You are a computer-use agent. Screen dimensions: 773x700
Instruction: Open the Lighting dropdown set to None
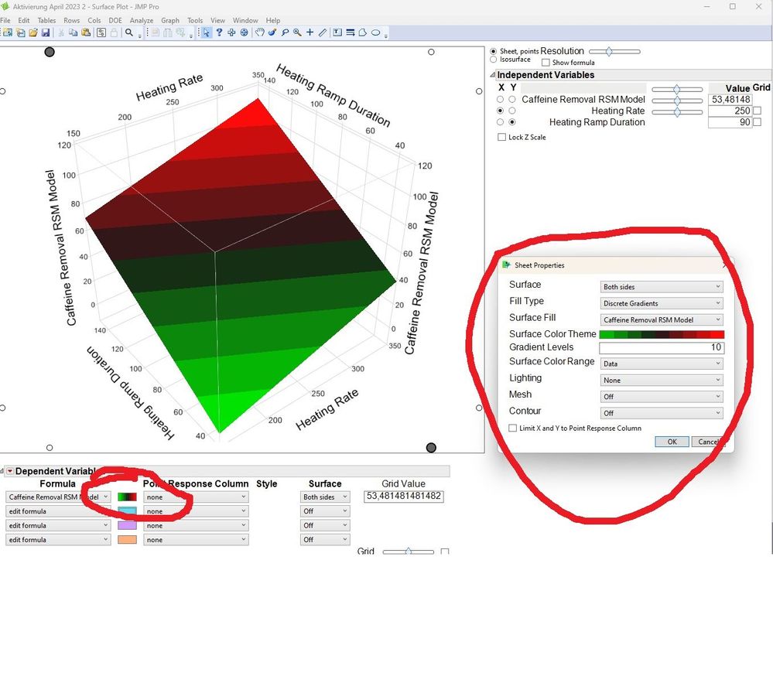(x=662, y=380)
